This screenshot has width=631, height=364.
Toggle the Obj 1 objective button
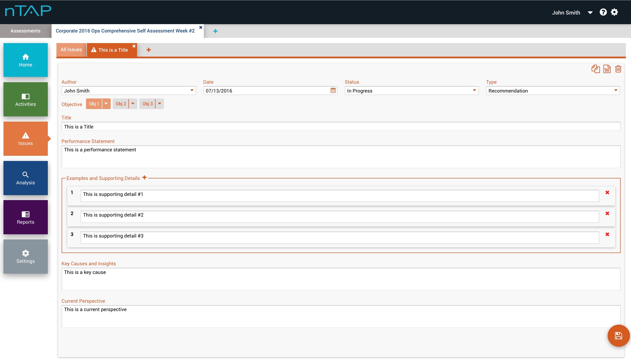94,104
